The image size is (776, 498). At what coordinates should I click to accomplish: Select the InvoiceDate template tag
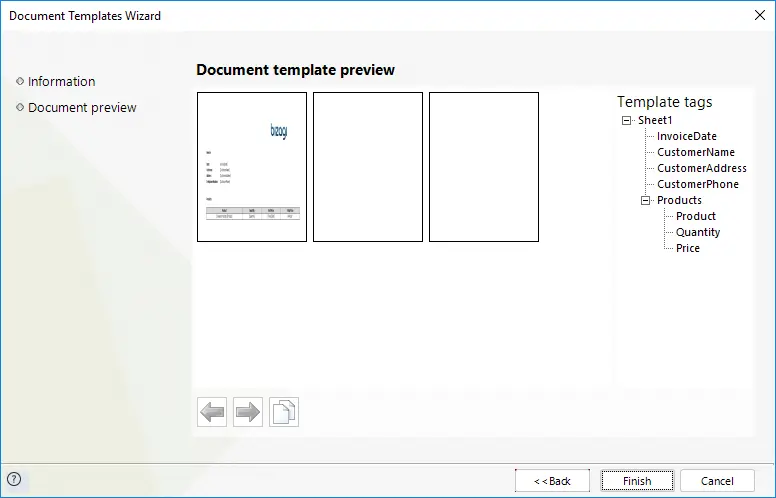686,136
